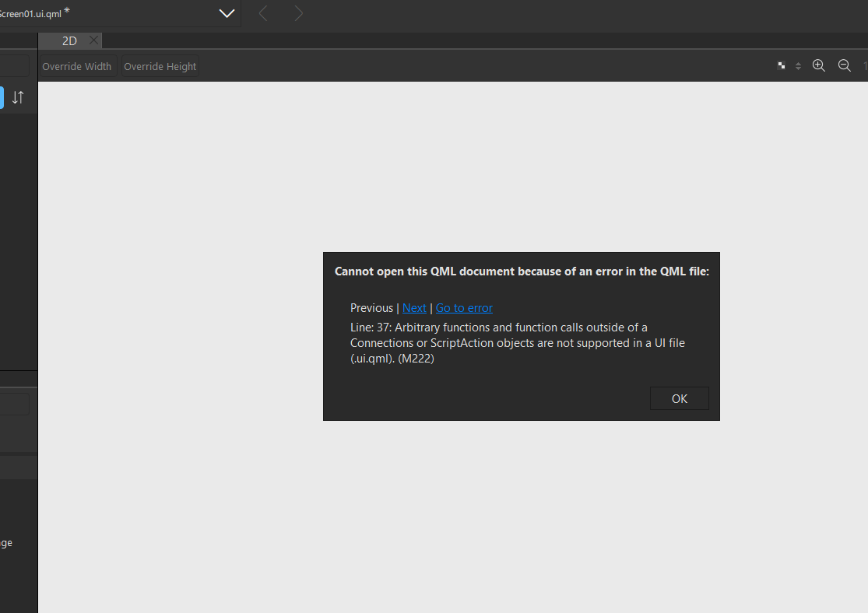The height and width of the screenshot is (613, 868).
Task: Click the Override Height field
Action: click(160, 66)
